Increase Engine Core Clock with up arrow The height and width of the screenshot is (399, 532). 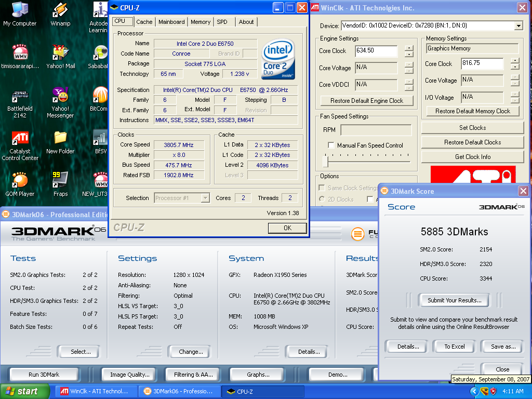(409, 48)
